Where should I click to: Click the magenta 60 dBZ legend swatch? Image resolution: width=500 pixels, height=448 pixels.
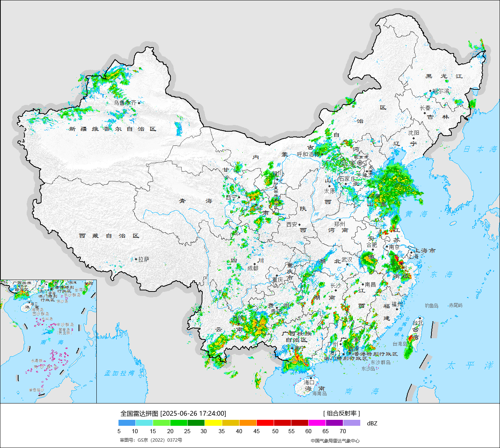click(317, 423)
